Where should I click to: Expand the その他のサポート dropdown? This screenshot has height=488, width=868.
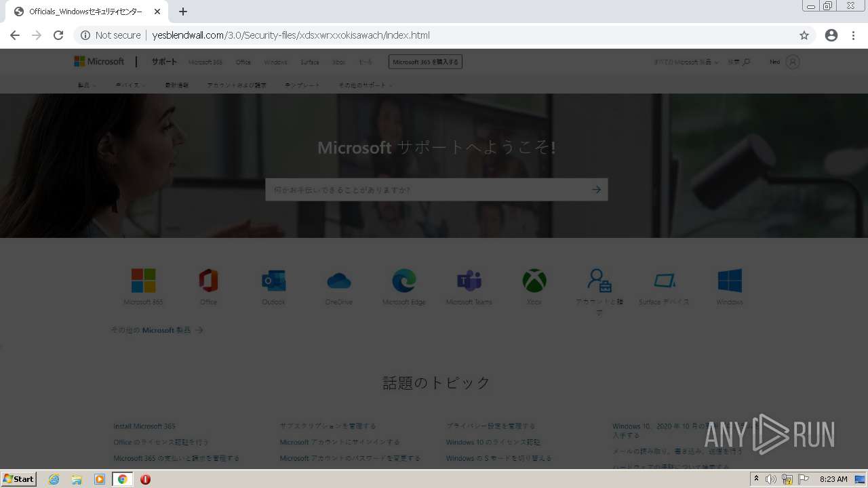click(x=366, y=85)
